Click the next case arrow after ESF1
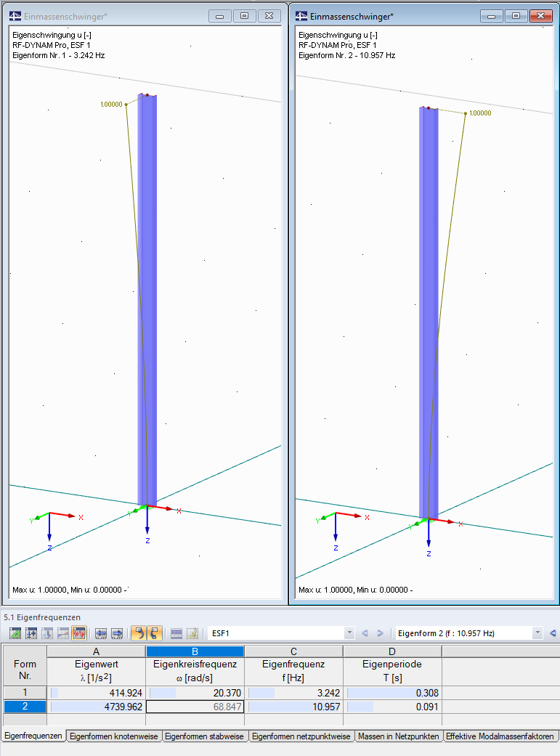The image size is (560, 756). click(380, 633)
